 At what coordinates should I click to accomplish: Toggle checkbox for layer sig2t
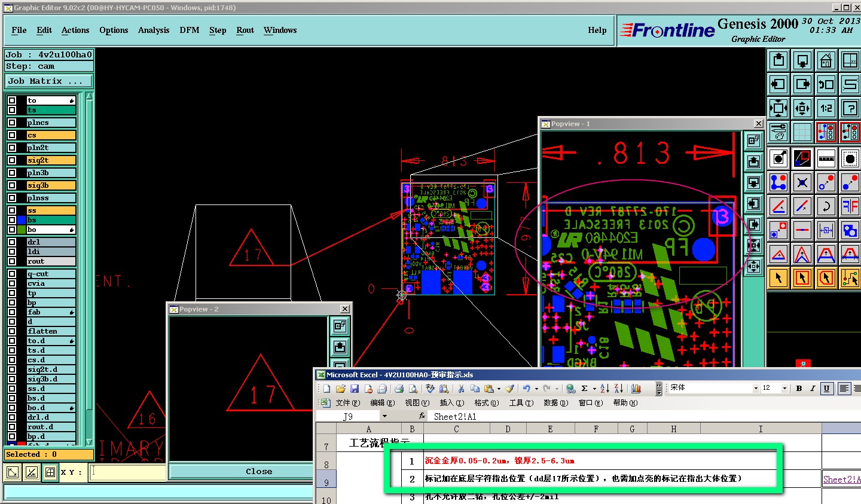coord(12,160)
